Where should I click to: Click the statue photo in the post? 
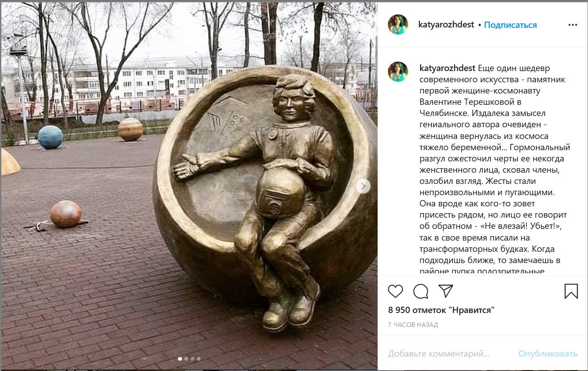point(189,185)
